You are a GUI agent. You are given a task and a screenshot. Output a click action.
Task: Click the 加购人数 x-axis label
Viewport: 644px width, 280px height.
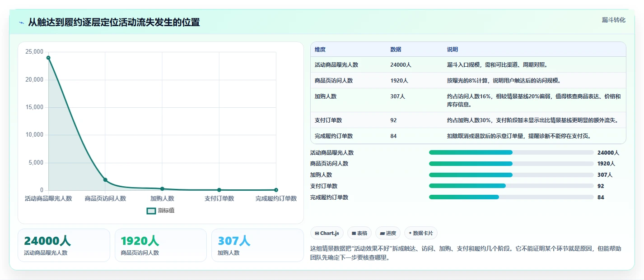coord(162,198)
